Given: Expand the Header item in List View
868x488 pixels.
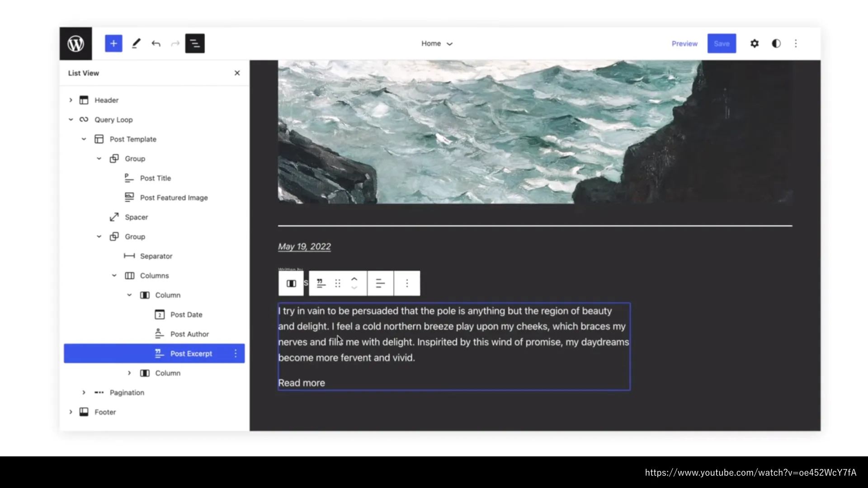Looking at the screenshot, I should click(71, 100).
